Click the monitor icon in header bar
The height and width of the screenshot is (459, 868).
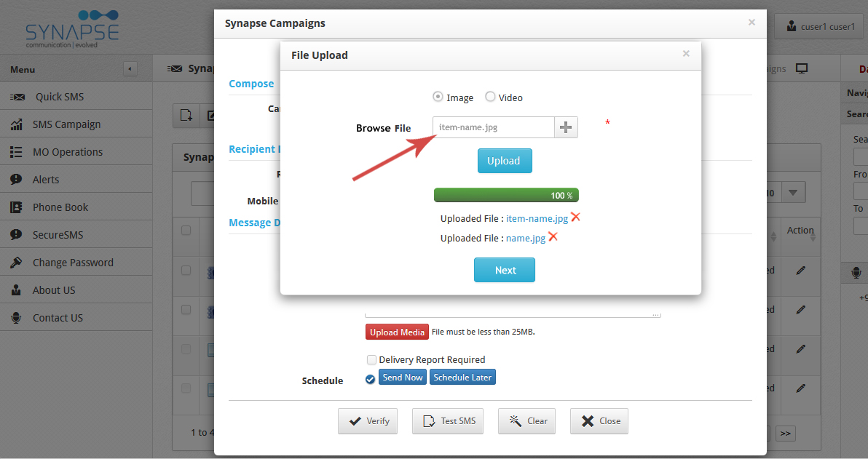[802, 68]
